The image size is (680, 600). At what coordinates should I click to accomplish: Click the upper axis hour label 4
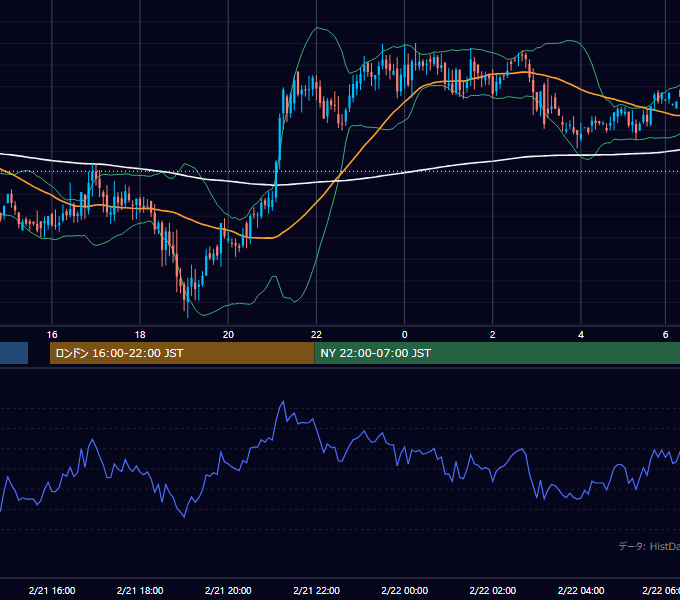581,335
